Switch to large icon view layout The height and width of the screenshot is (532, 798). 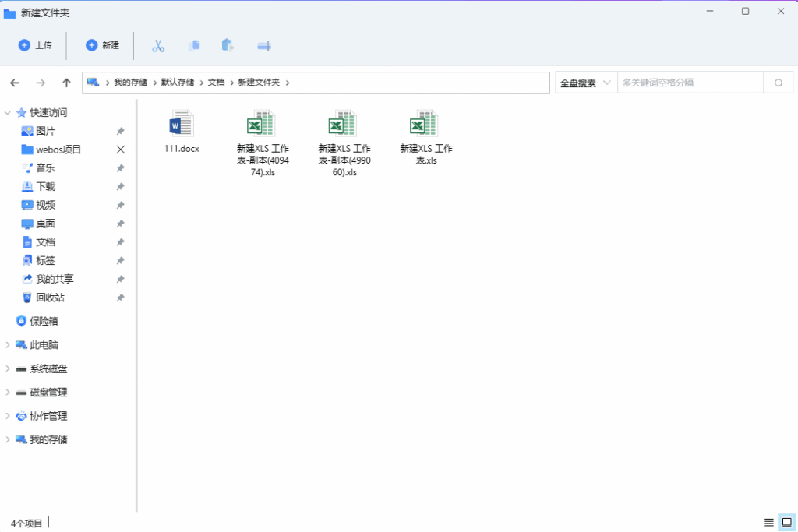point(786,522)
